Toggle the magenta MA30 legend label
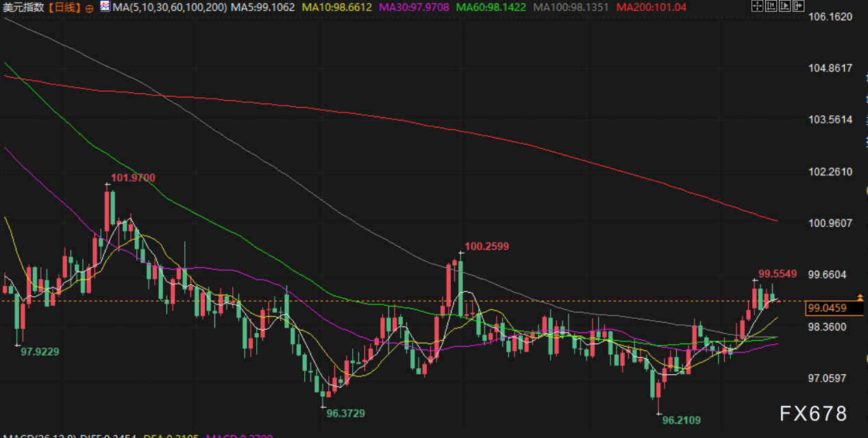This screenshot has height=438, width=868. (412, 8)
